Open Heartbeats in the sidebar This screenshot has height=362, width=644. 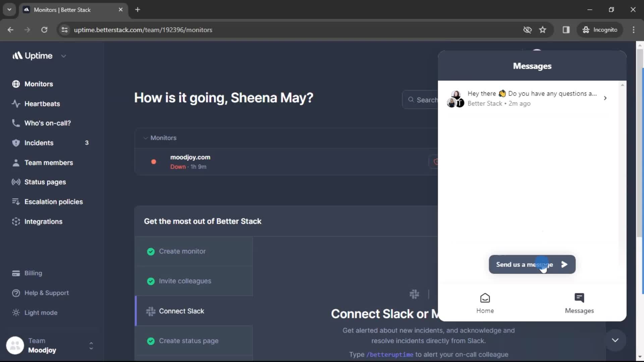[42, 104]
